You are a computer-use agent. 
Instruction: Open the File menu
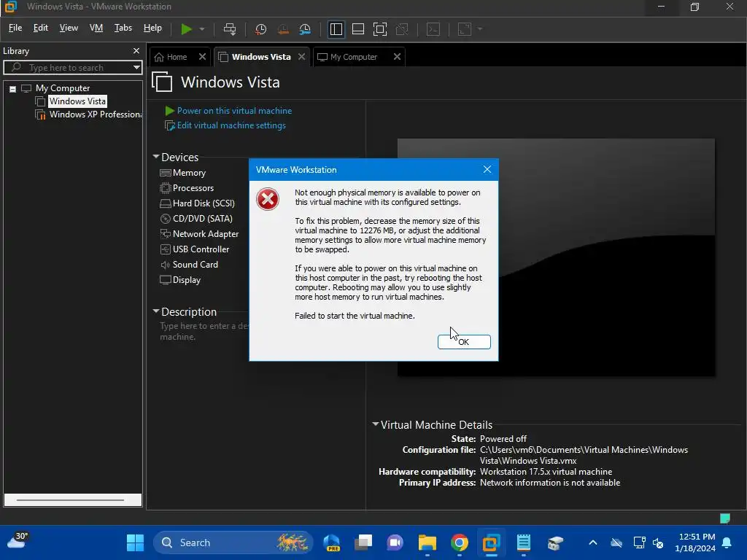pyautogui.click(x=15, y=28)
